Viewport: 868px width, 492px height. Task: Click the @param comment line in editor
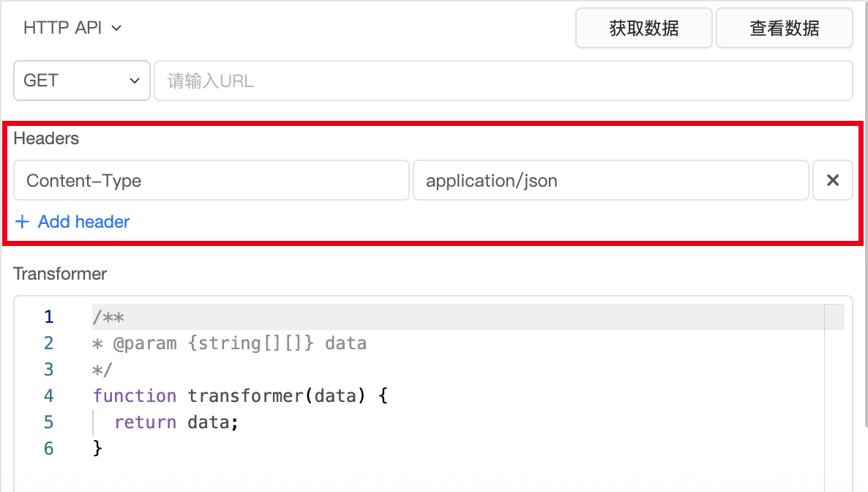click(229, 343)
